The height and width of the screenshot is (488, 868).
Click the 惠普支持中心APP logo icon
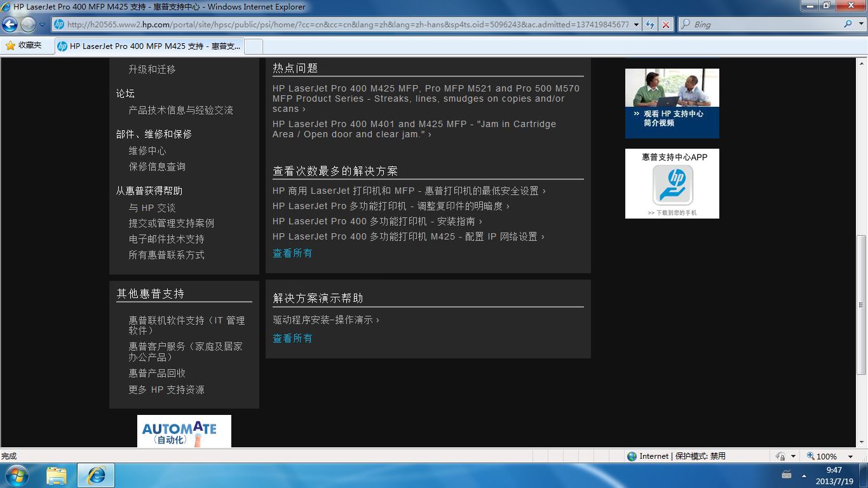click(x=672, y=184)
